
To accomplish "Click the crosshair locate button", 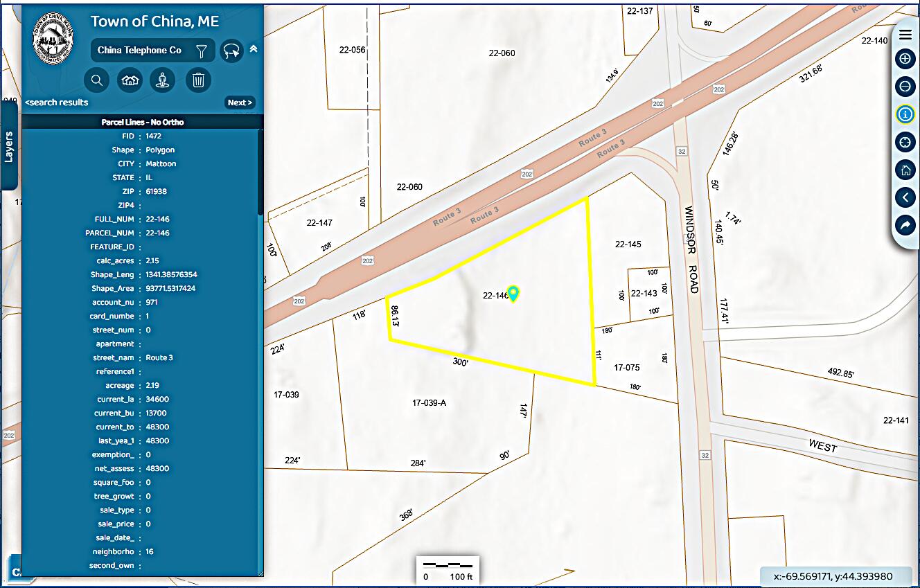I will 905,142.
